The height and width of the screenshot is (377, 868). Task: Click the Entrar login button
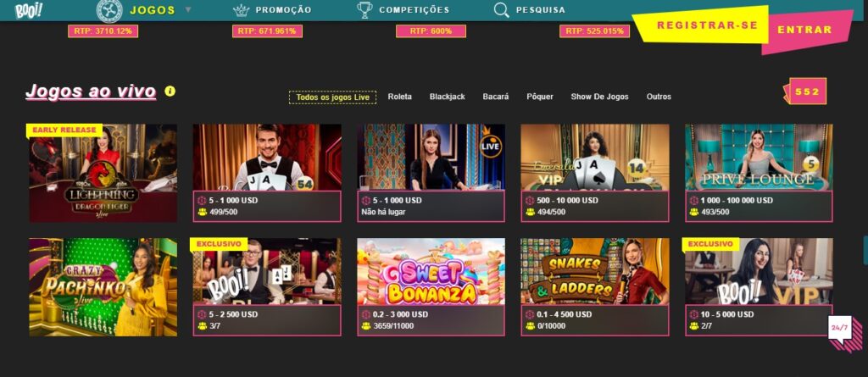[806, 30]
